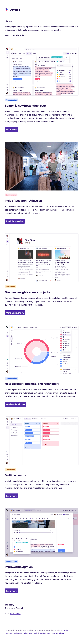
Task: Open the multiple boards screenshot image
Action: click(41, 441)
